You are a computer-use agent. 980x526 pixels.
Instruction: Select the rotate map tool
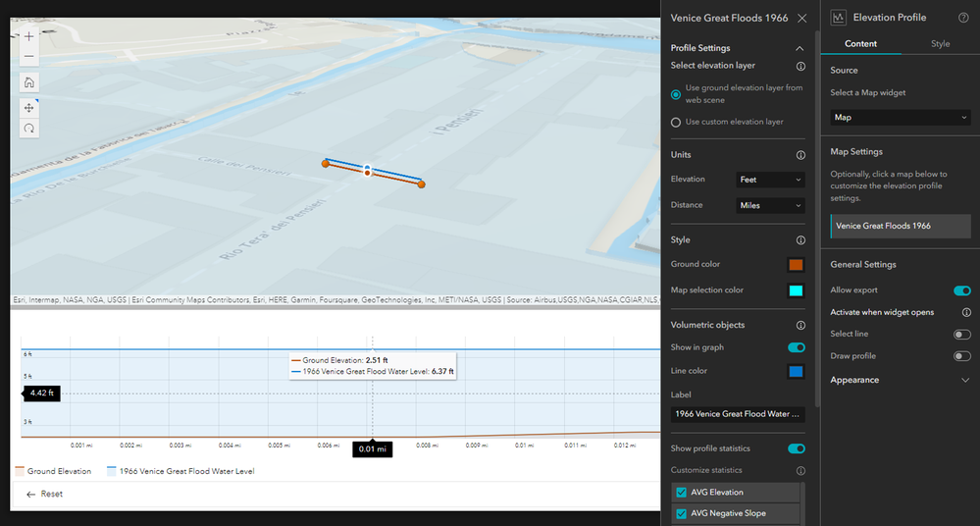click(28, 129)
